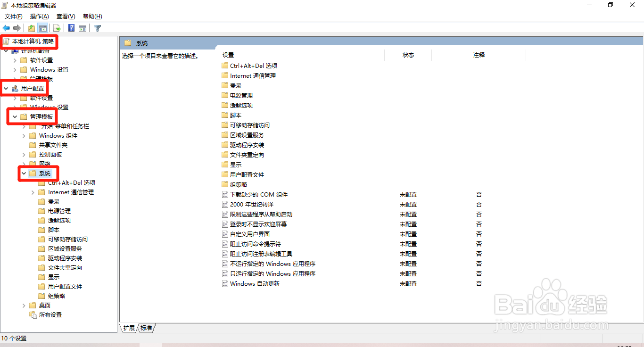Click policy icon beside 阻止访问注册表编辑工具
The width and height of the screenshot is (644, 347).
point(225,254)
